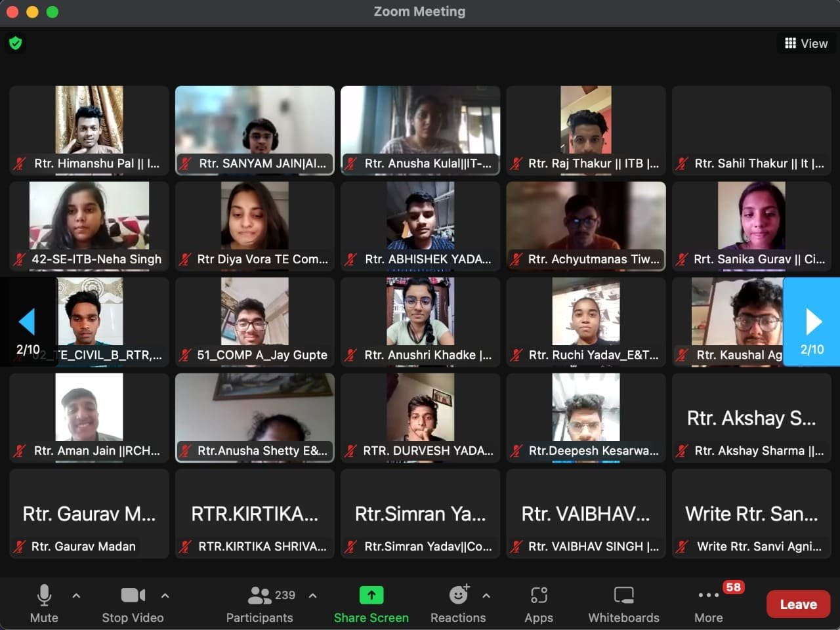840x630 pixels.
Task: Click the 'Rtr. Kaushal Ag' name label
Action: pos(739,355)
